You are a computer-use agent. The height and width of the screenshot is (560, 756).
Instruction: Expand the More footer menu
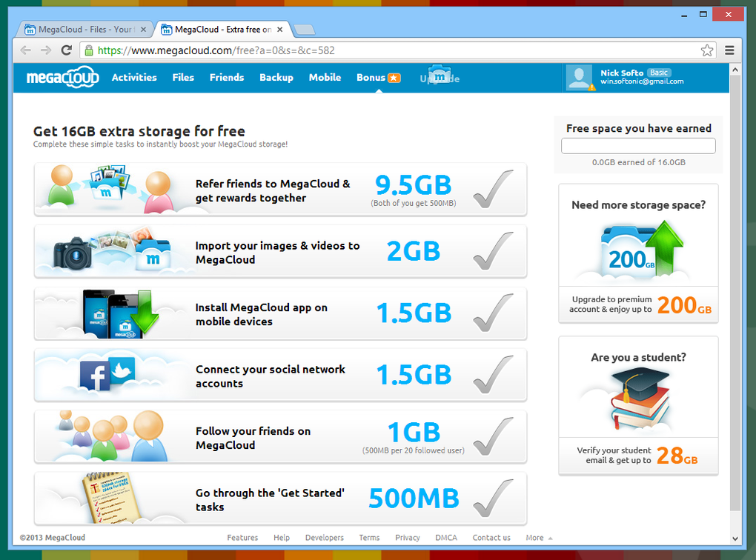[539, 537]
